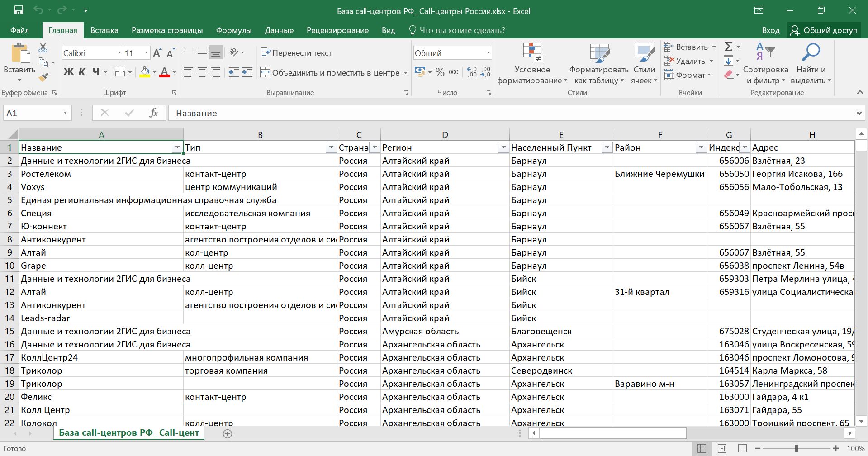Click the Save icon in title bar
868x456 pixels.
coord(19,10)
